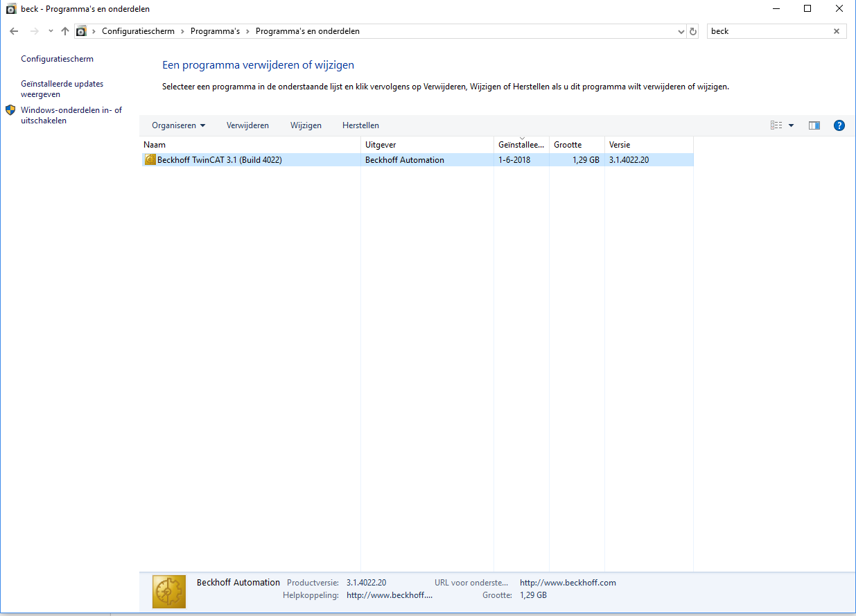Viewport: 856px width, 616px height.
Task: Click the Verwijderen toolbar button
Action: pyautogui.click(x=247, y=125)
